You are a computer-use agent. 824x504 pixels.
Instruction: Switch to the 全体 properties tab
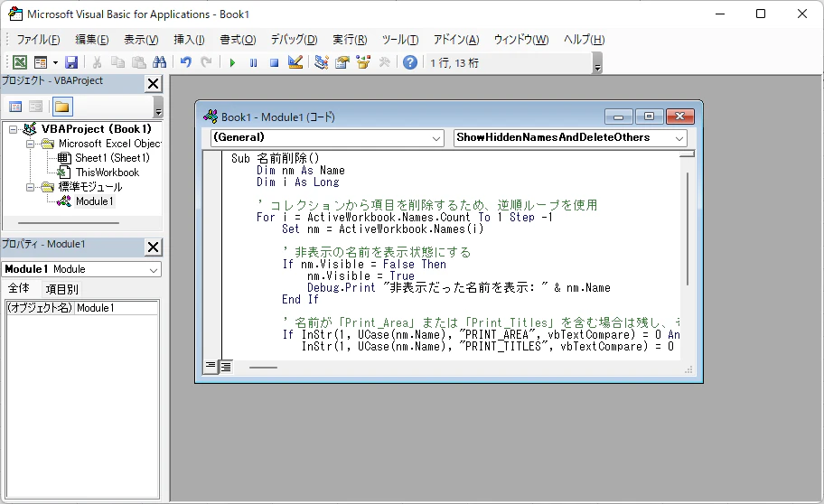click(18, 288)
